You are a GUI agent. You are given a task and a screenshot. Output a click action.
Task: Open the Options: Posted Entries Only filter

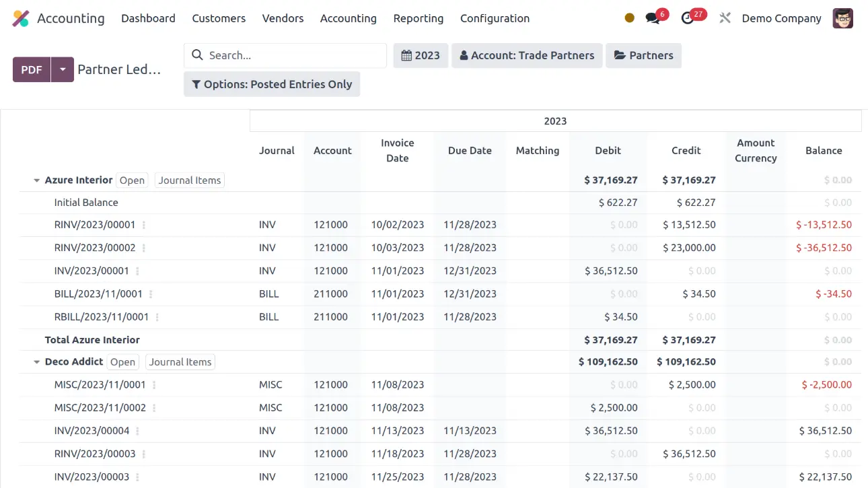[x=272, y=84]
